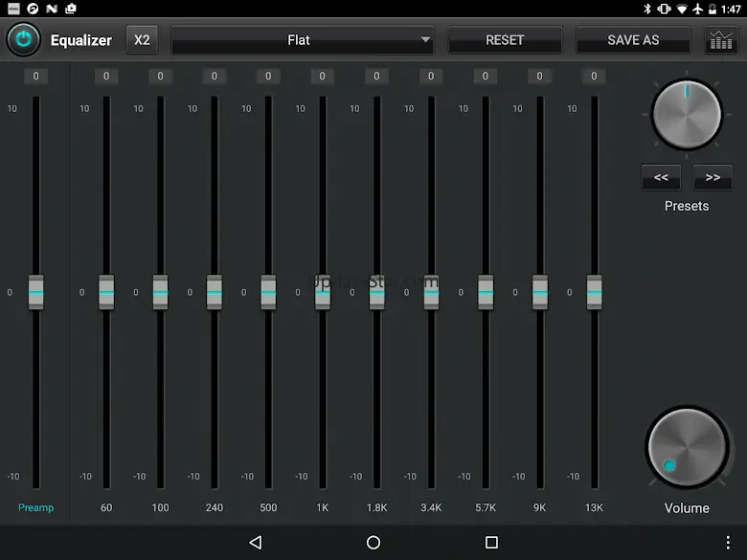Click the RESET button

point(505,40)
